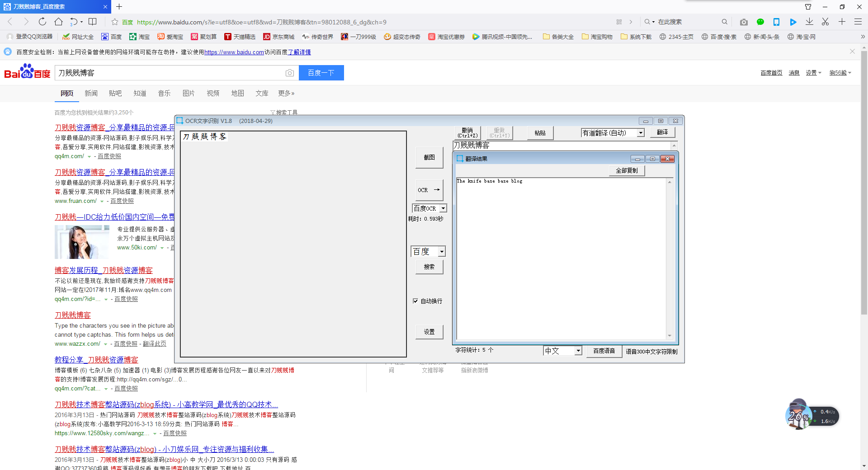Screen dimensions: 868x470
Task: Open the 搜索工具 filter
Action: click(x=284, y=113)
